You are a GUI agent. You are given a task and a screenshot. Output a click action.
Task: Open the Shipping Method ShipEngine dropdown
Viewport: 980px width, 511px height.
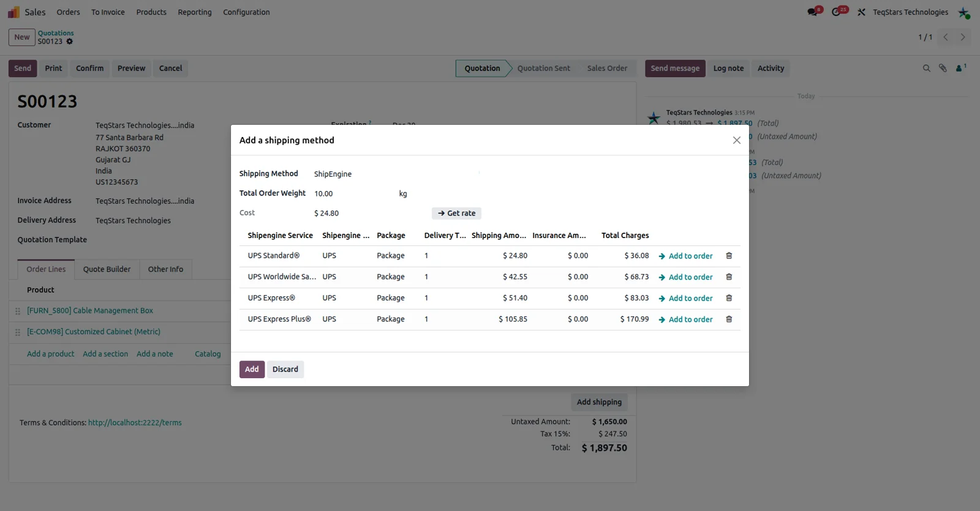coord(397,174)
